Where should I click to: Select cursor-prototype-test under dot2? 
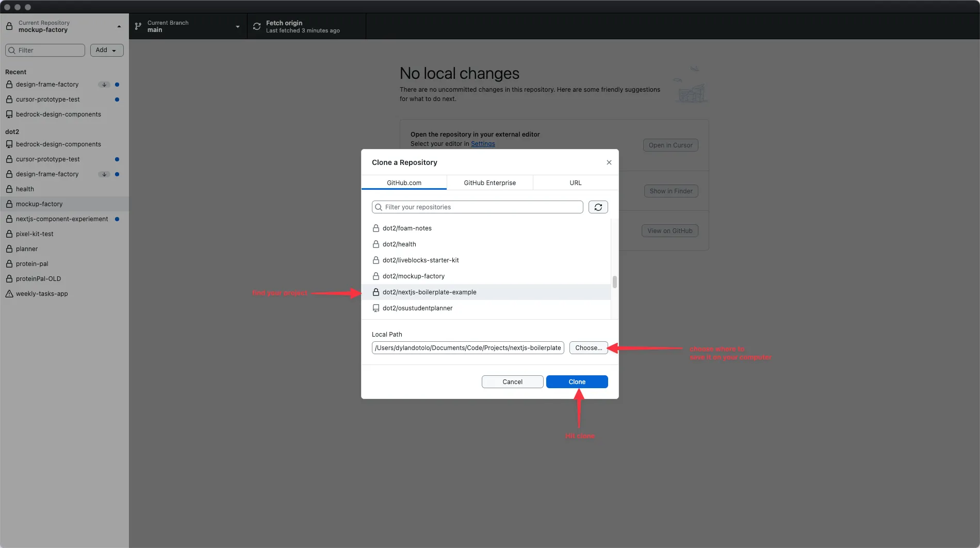64,159
